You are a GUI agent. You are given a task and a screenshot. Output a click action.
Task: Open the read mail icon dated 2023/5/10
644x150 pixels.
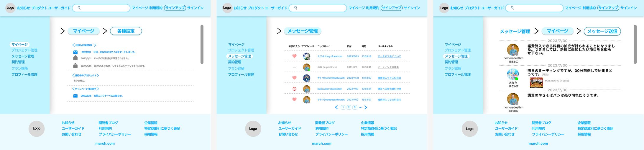click(x=75, y=66)
